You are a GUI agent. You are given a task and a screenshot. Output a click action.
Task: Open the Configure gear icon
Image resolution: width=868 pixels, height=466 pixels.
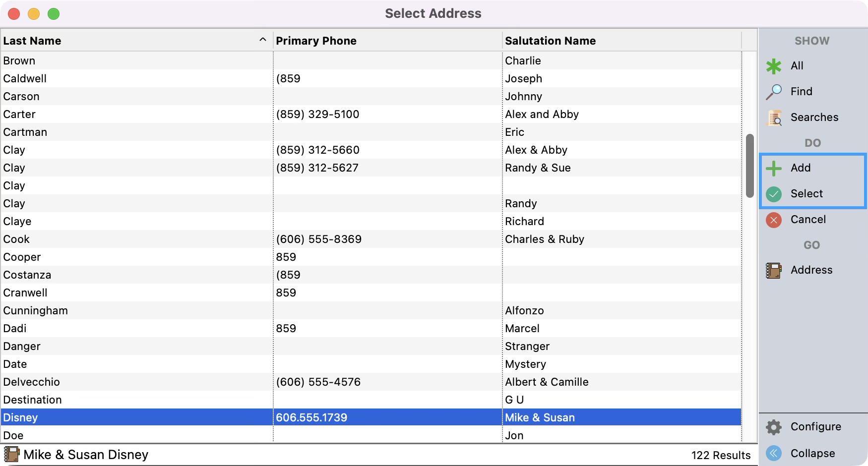(x=774, y=427)
